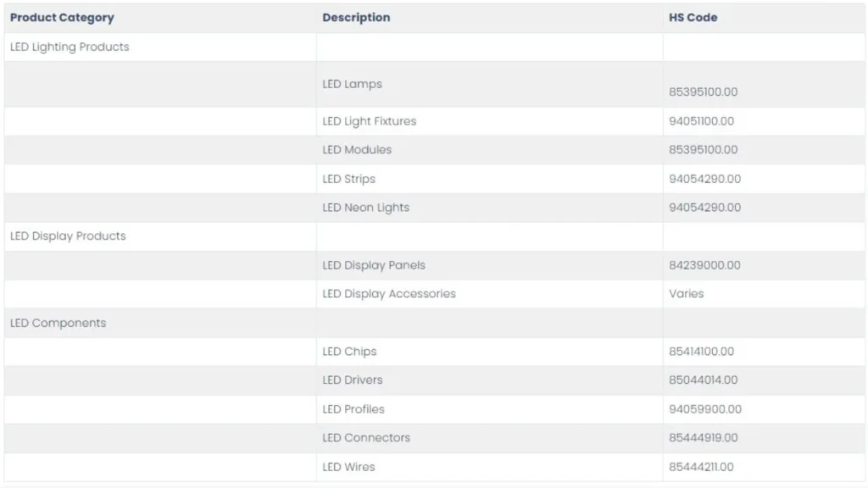Select HS code 84239000.00 for display panels
868x488 pixels.
coord(704,265)
